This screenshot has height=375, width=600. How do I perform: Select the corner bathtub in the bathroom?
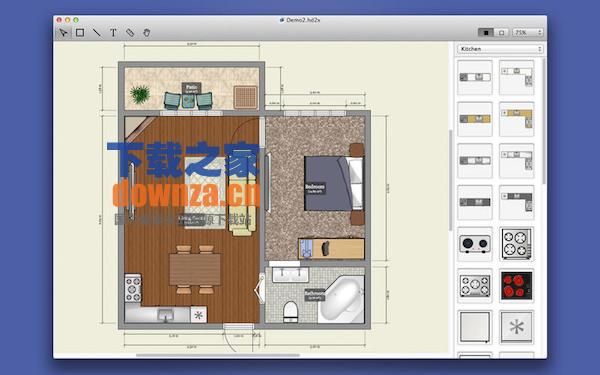point(341,300)
